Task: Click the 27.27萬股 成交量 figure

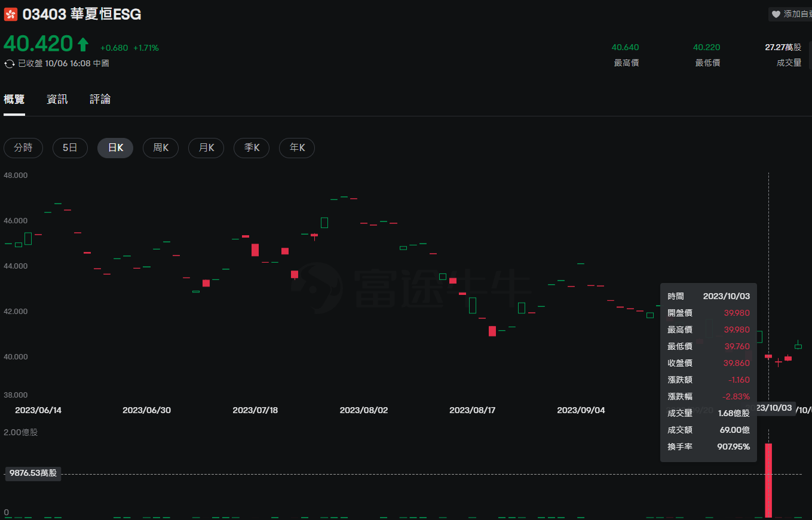Action: pos(783,48)
